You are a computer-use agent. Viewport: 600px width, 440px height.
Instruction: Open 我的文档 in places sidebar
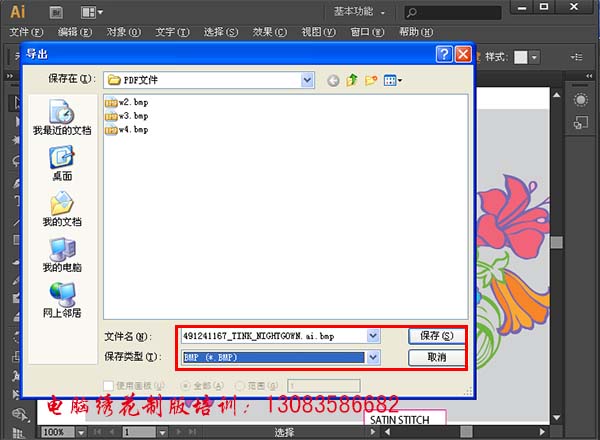[x=61, y=208]
